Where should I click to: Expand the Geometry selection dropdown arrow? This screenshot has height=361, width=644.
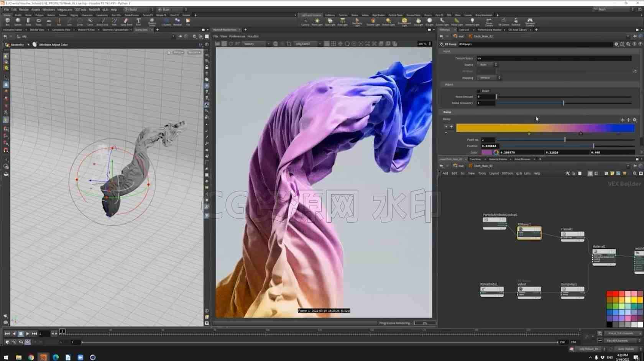[x=28, y=45]
